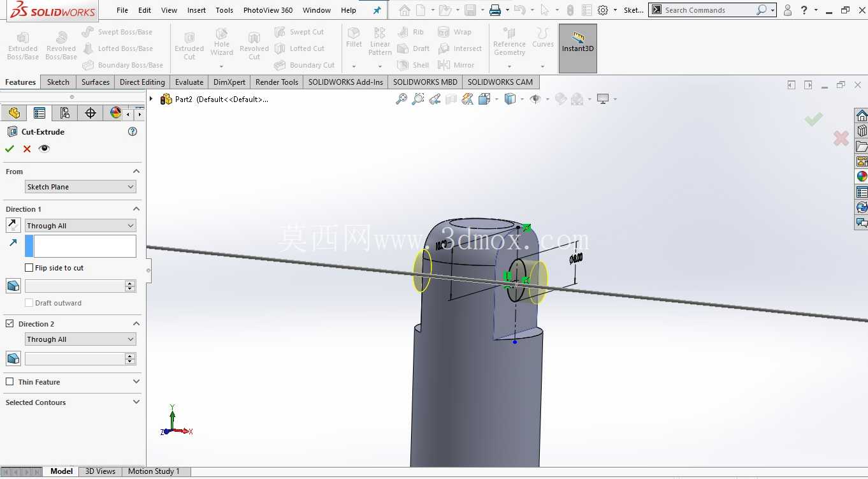Open the PropertyManager tab icon

coord(40,113)
